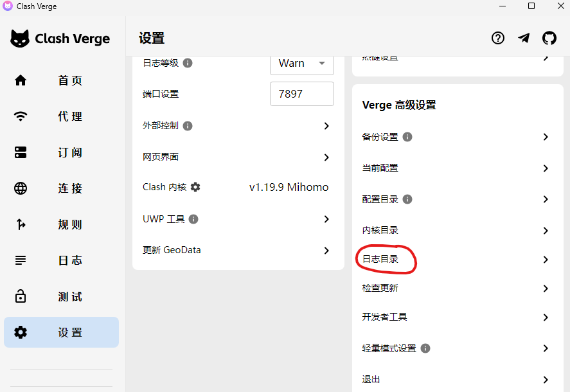Select 订阅 in the sidebar
This screenshot has height=392, width=570.
click(69, 152)
